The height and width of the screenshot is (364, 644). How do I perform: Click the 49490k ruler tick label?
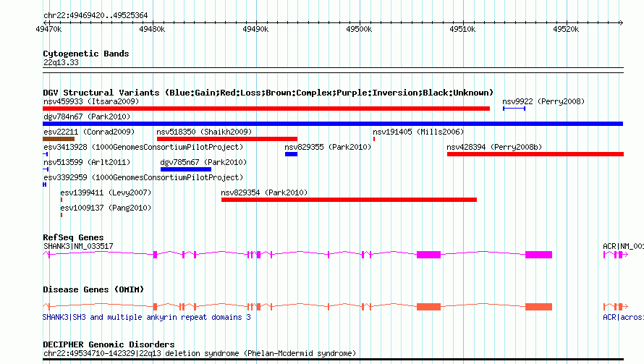click(255, 29)
